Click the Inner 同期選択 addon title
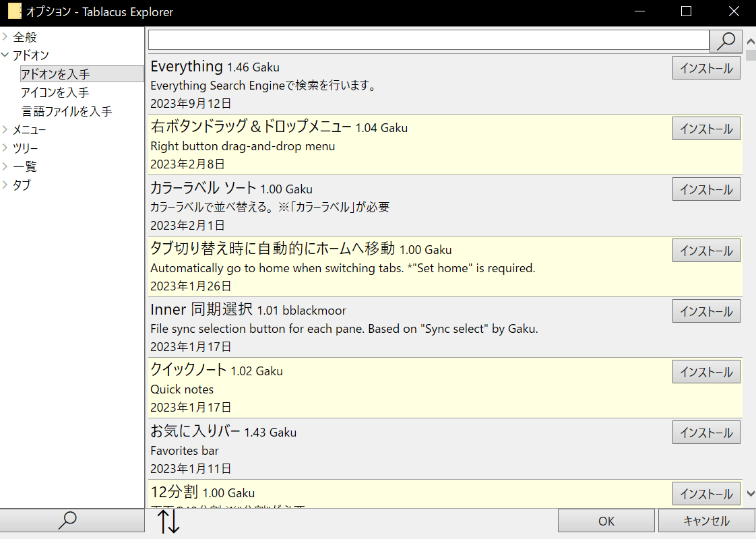 [201, 309]
